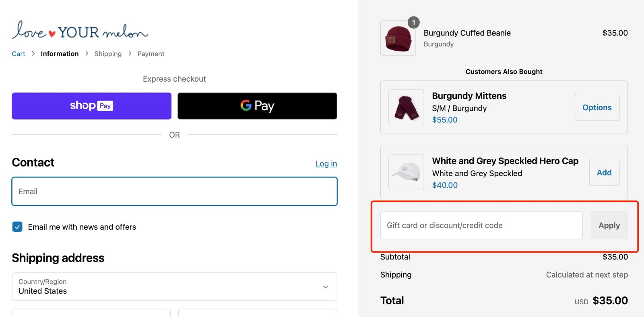Open the Log in link
Screen dimensions: 644x317
click(326, 163)
